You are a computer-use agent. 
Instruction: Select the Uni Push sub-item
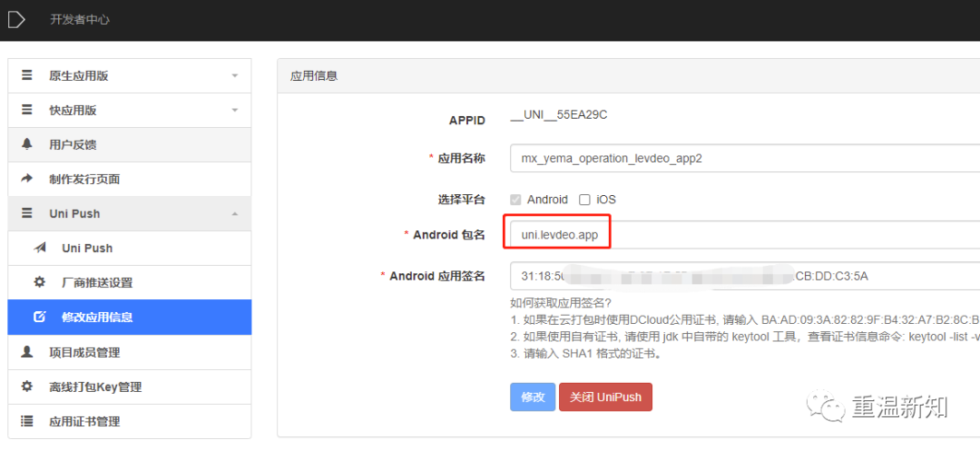(x=130, y=248)
